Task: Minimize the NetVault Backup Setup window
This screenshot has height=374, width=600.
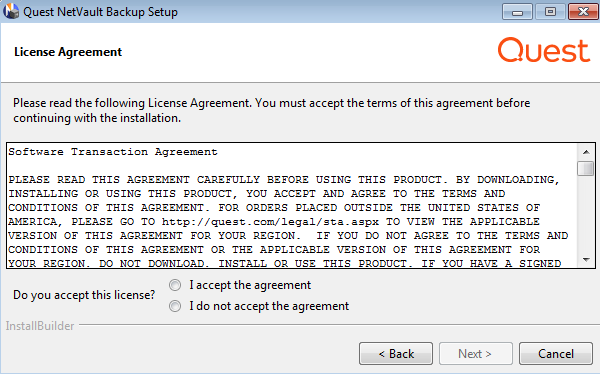Action: (517, 11)
